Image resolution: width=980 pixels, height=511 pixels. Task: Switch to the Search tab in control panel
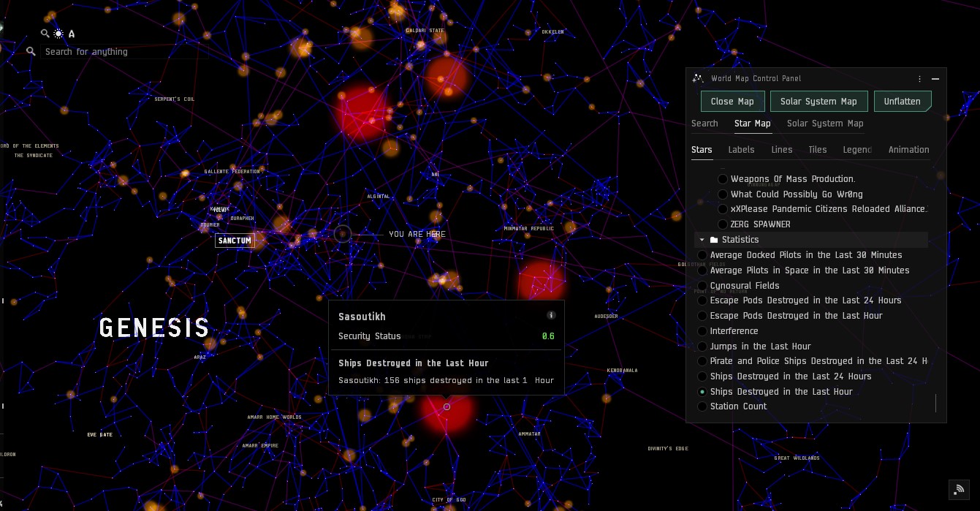704,124
